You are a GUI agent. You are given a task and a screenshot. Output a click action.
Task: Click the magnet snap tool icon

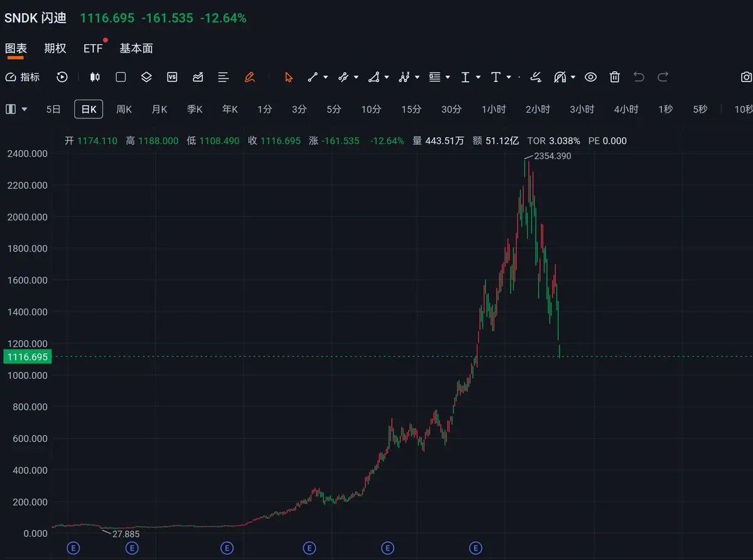click(560, 77)
